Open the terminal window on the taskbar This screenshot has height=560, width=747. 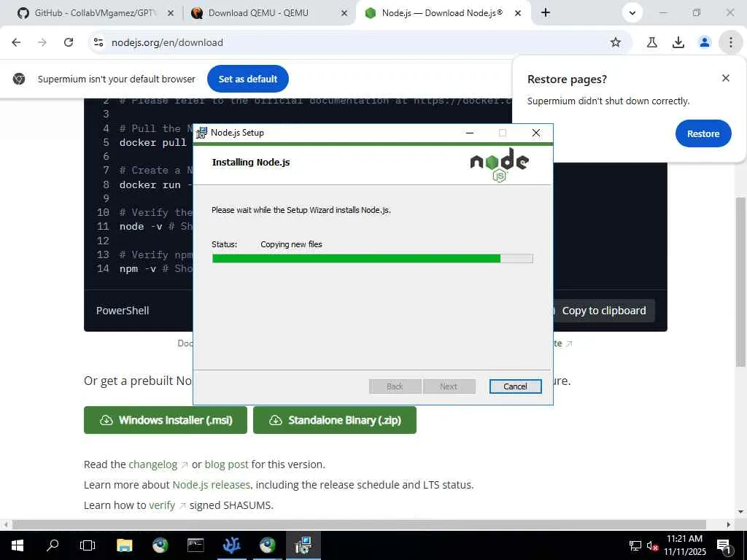point(196,545)
